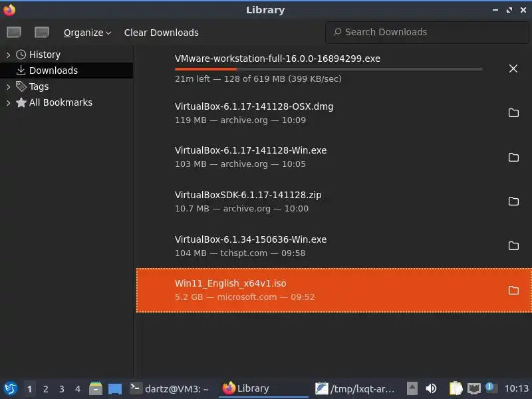Click the VMware download progress bar
Image resolution: width=532 pixels, height=399 pixels.
[x=329, y=69]
